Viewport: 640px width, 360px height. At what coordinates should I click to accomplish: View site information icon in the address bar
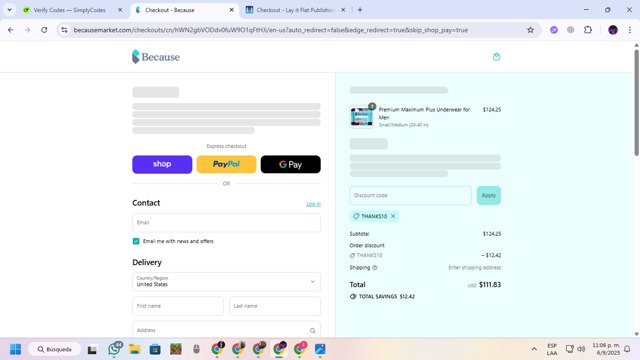pos(64,30)
